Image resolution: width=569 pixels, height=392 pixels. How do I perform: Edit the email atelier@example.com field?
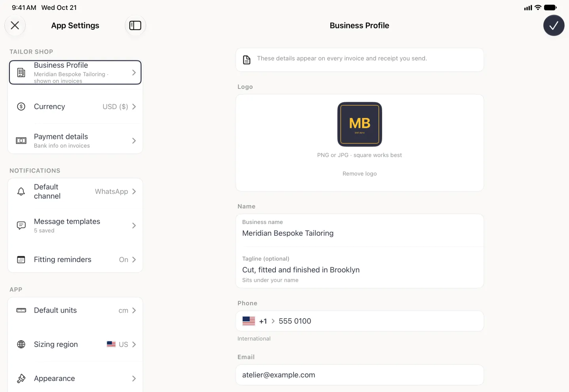click(360, 375)
